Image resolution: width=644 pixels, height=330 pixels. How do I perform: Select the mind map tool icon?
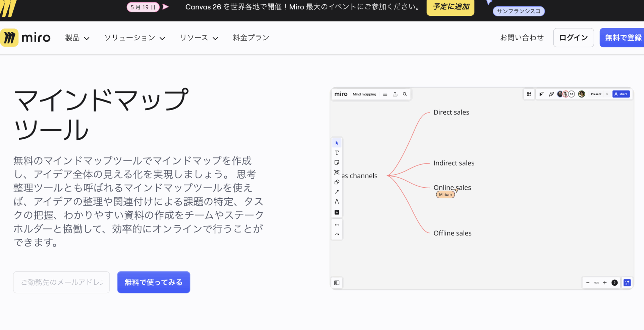(x=337, y=172)
